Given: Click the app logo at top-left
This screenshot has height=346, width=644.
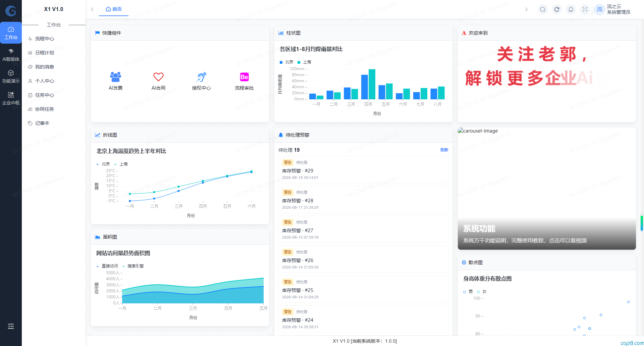Looking at the screenshot, I should tap(11, 11).
